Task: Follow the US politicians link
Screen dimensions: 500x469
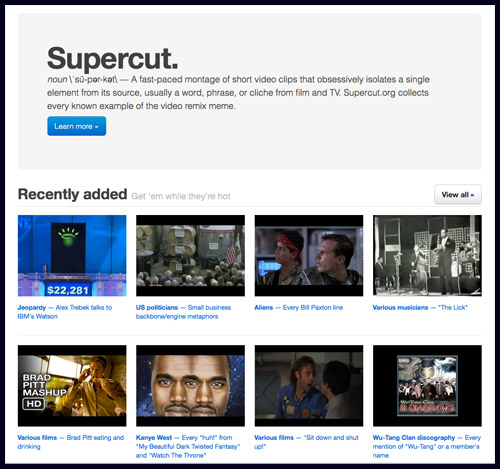Action: click(x=157, y=308)
